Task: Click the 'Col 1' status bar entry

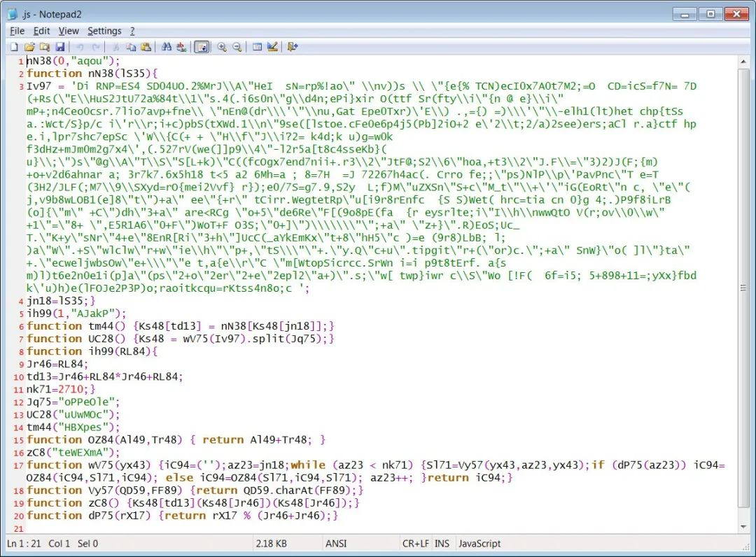Action: [59, 544]
